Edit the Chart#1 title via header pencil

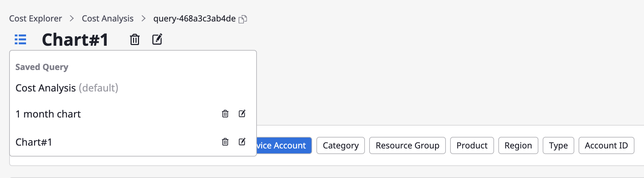tap(157, 39)
